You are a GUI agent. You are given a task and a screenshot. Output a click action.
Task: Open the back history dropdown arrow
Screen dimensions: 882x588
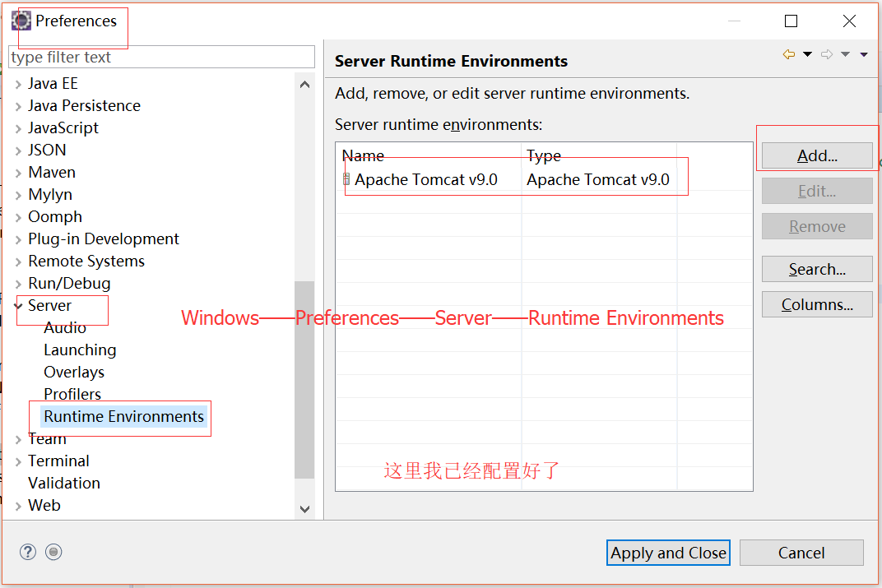(808, 54)
